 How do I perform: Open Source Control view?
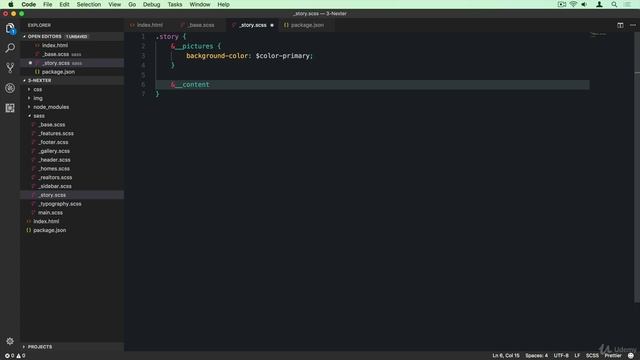coord(10,68)
